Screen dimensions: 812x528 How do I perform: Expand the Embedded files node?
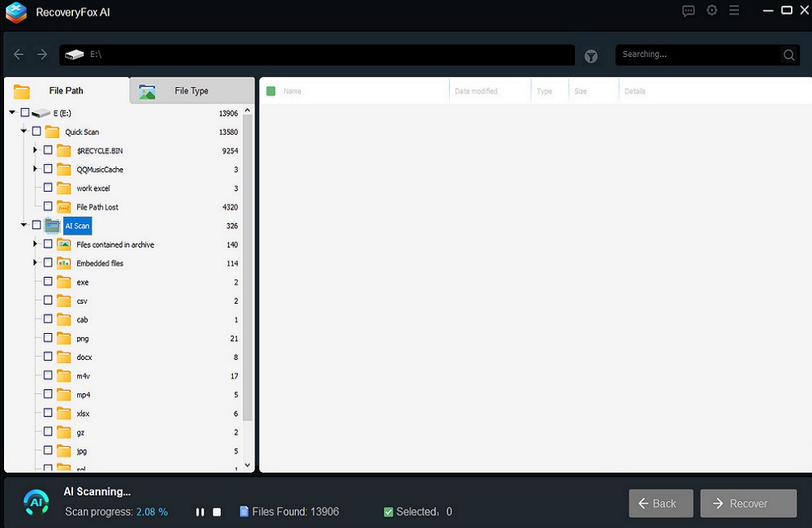[34, 263]
